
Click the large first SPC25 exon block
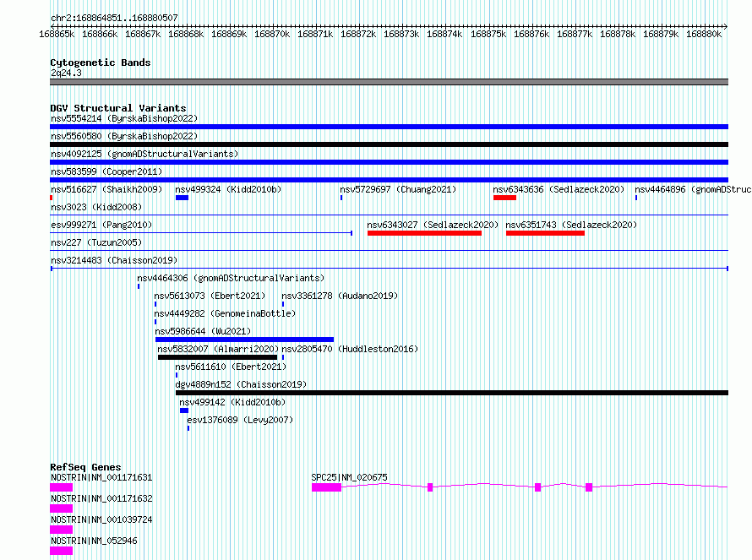pyautogui.click(x=327, y=487)
